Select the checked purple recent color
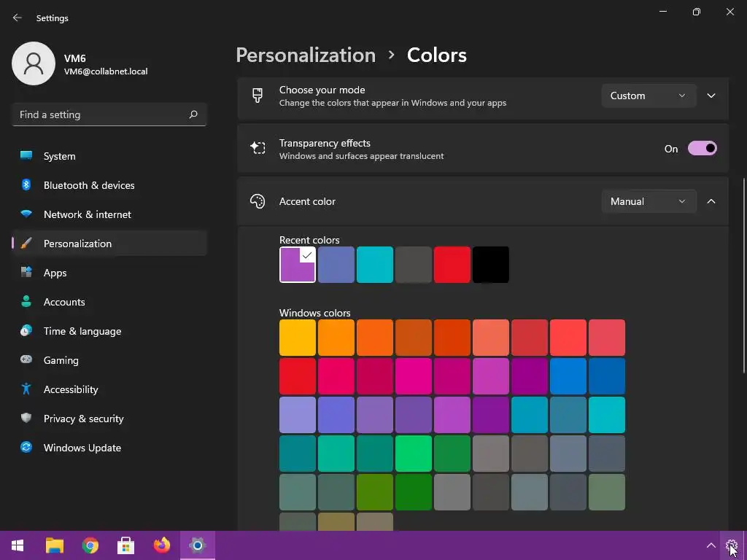 click(x=298, y=264)
